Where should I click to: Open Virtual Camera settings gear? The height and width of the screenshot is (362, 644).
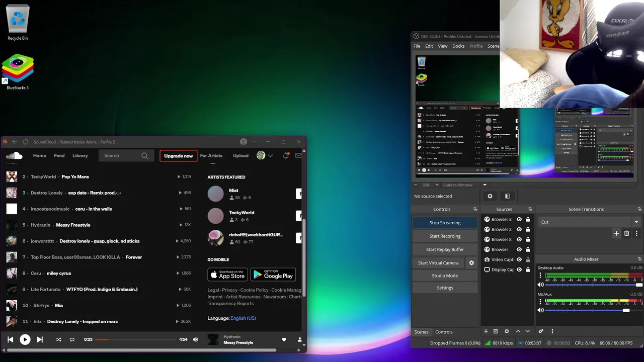pyautogui.click(x=471, y=263)
